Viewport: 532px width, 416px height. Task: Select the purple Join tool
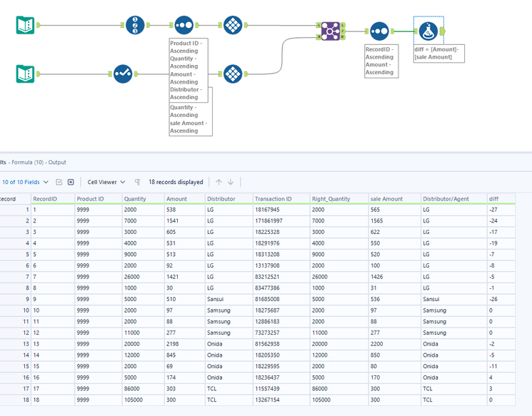click(331, 31)
